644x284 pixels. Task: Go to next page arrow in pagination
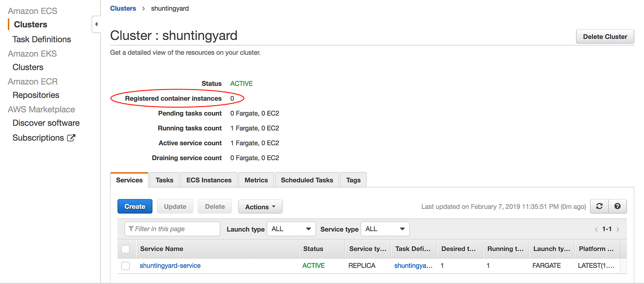click(x=618, y=229)
